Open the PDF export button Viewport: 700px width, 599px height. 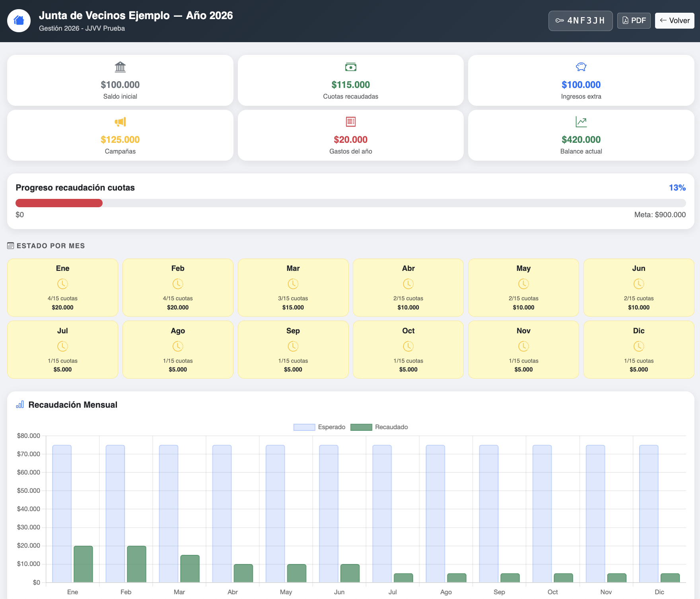point(634,21)
